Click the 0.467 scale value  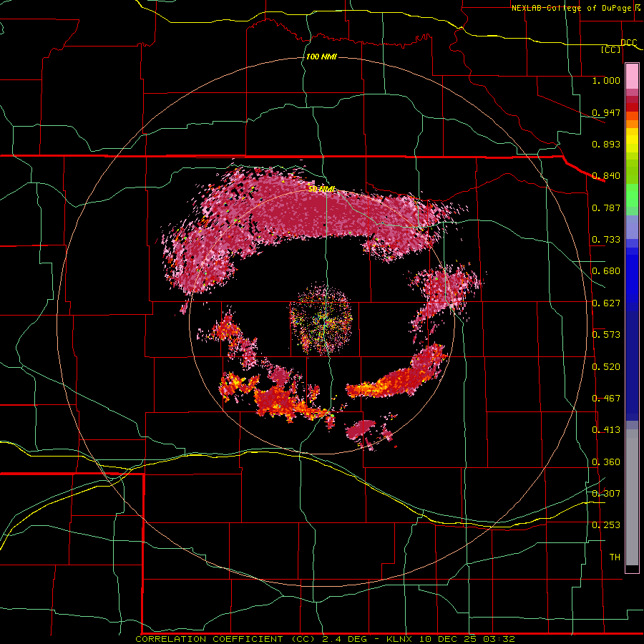606,399
